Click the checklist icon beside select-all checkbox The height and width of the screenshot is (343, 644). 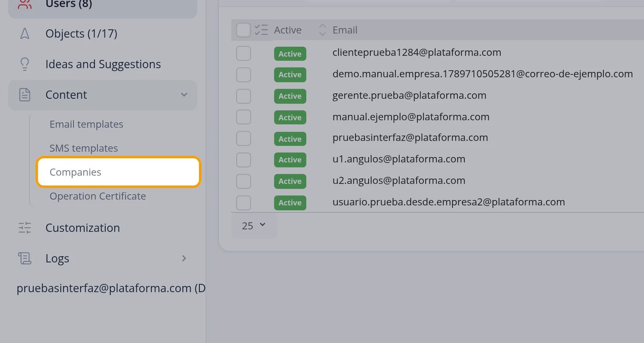[x=261, y=30]
